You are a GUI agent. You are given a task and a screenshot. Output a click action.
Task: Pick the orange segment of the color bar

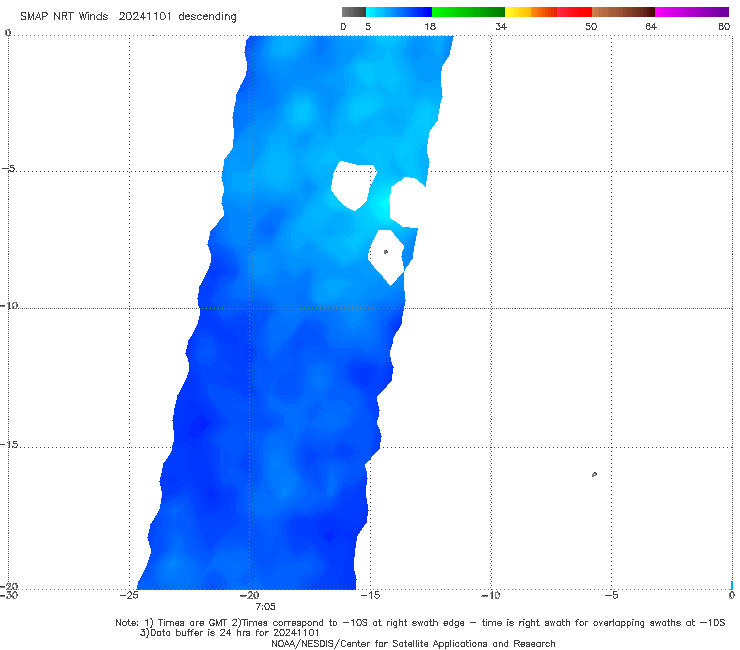(x=544, y=12)
